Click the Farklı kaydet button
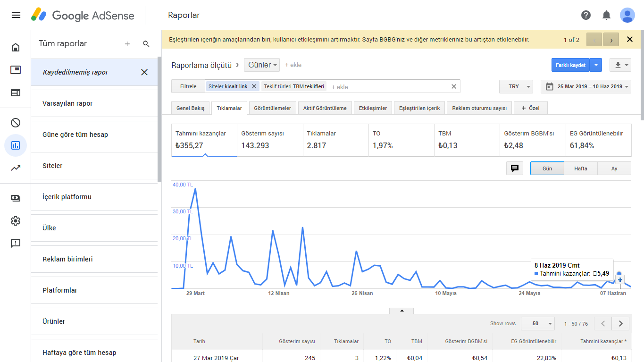Screen dimensions: 644x362 coord(571,65)
